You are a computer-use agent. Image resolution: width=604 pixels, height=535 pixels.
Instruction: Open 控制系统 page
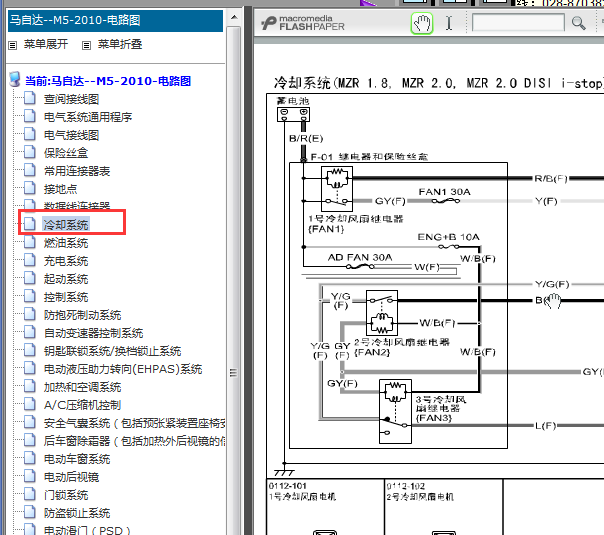[66, 297]
